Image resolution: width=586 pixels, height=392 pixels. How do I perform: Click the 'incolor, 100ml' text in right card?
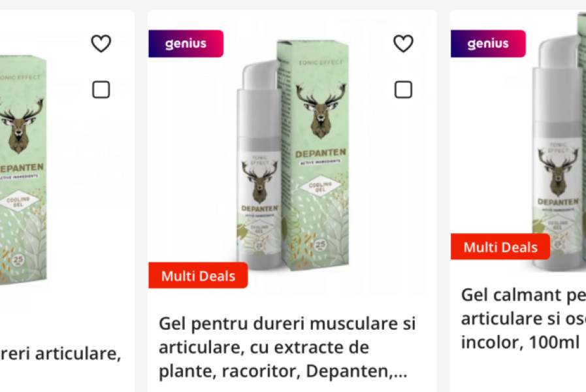click(x=520, y=342)
